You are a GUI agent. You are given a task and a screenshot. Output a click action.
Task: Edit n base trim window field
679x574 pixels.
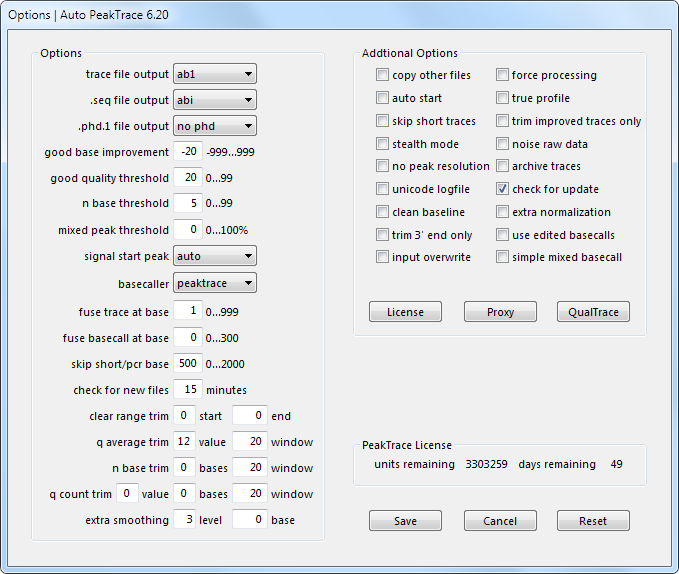[250, 468]
